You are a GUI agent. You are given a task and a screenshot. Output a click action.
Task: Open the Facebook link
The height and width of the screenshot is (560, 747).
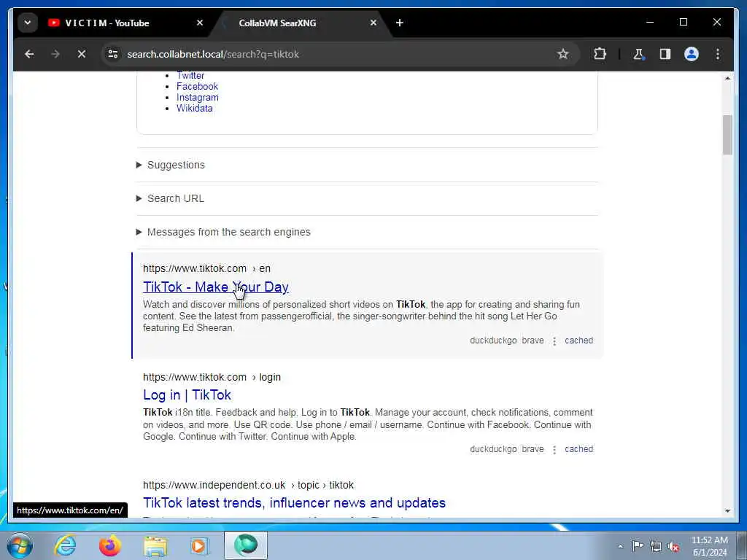point(197,86)
